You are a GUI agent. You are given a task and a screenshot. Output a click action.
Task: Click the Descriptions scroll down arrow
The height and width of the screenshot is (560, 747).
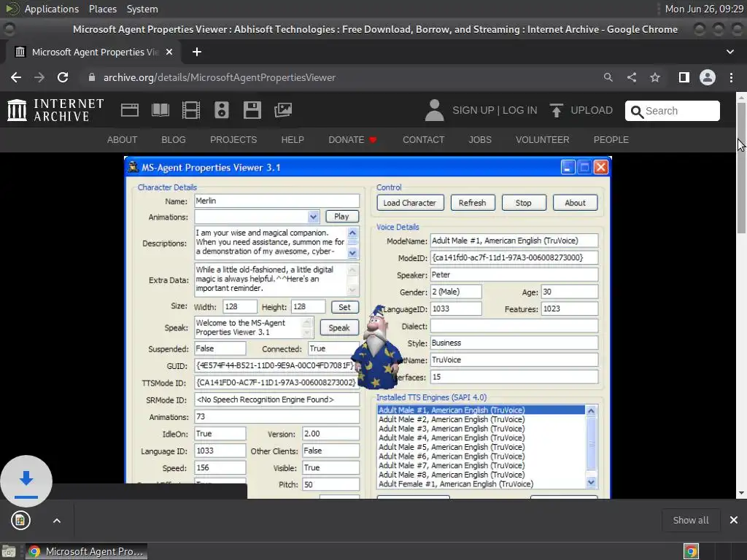[352, 253]
